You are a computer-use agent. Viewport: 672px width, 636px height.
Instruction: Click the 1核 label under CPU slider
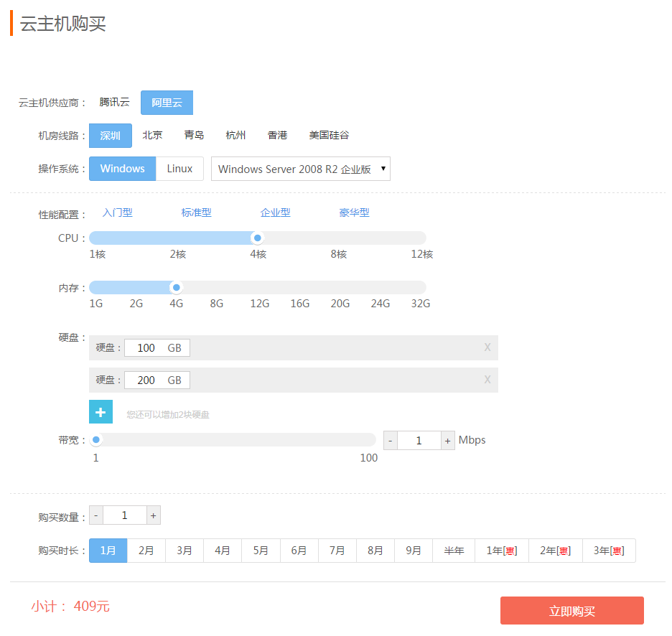pyautogui.click(x=98, y=254)
